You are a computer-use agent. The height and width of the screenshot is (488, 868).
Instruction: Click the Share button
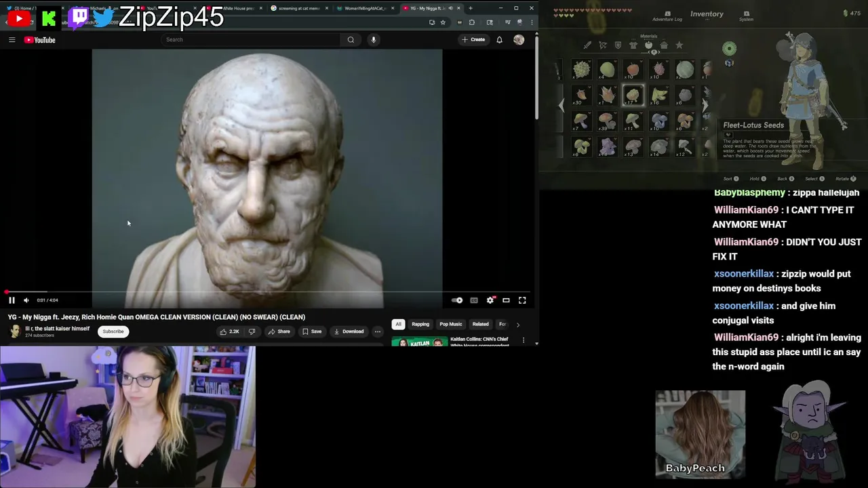pos(279,331)
